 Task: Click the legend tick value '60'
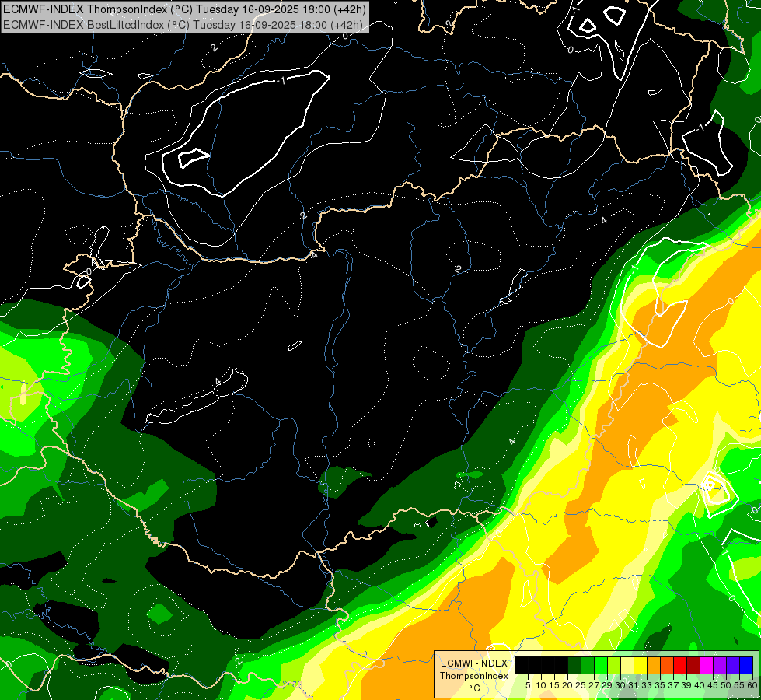click(752, 685)
